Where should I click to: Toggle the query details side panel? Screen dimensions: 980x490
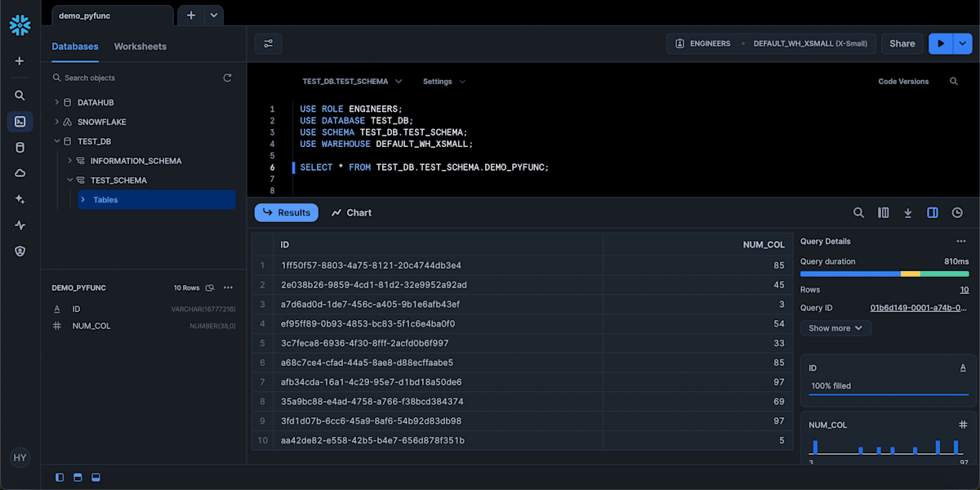point(933,212)
